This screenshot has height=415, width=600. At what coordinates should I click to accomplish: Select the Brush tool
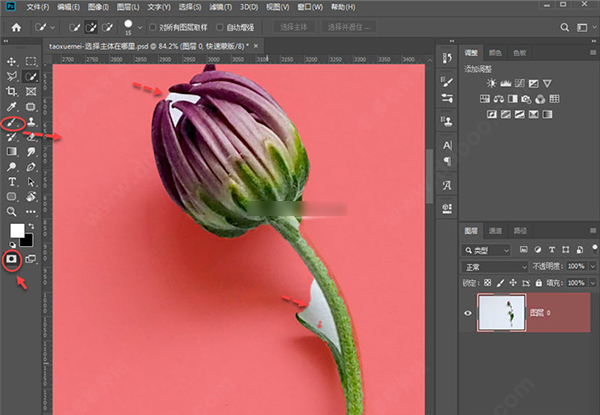click(11, 123)
